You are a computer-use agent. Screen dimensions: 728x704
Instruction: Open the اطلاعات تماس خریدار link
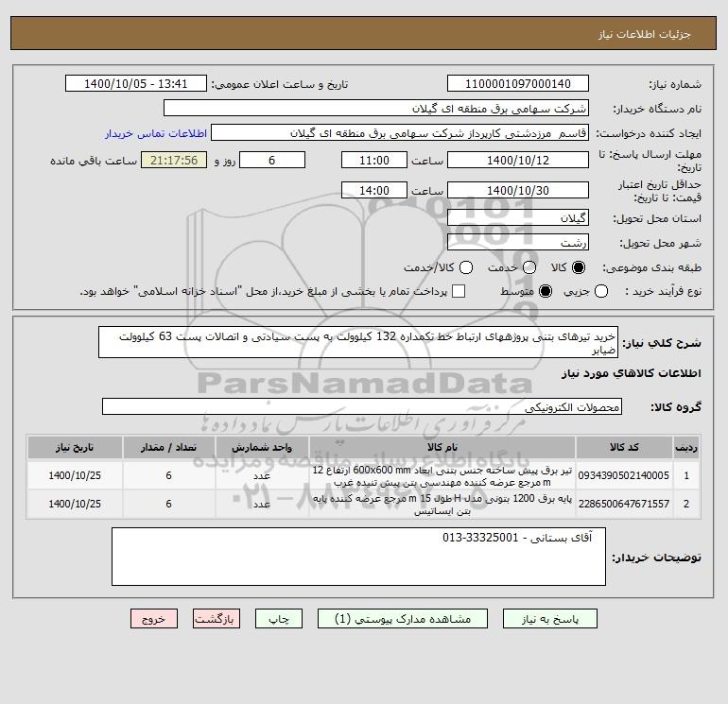(156, 133)
